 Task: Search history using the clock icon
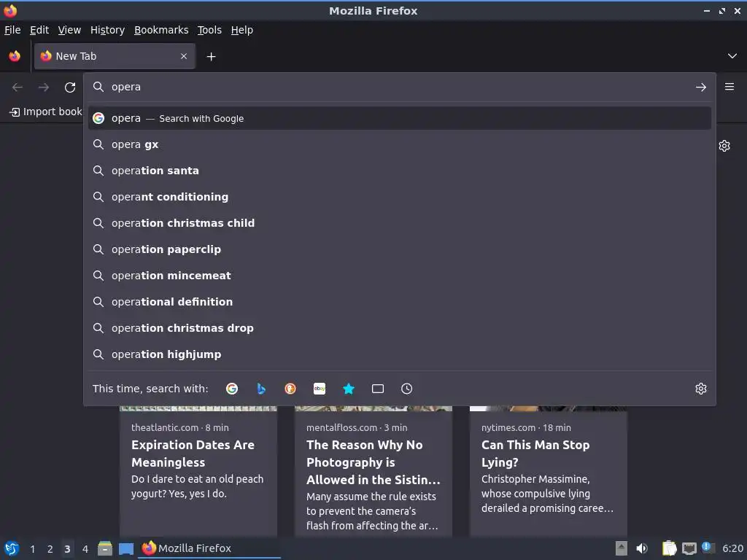click(x=407, y=389)
